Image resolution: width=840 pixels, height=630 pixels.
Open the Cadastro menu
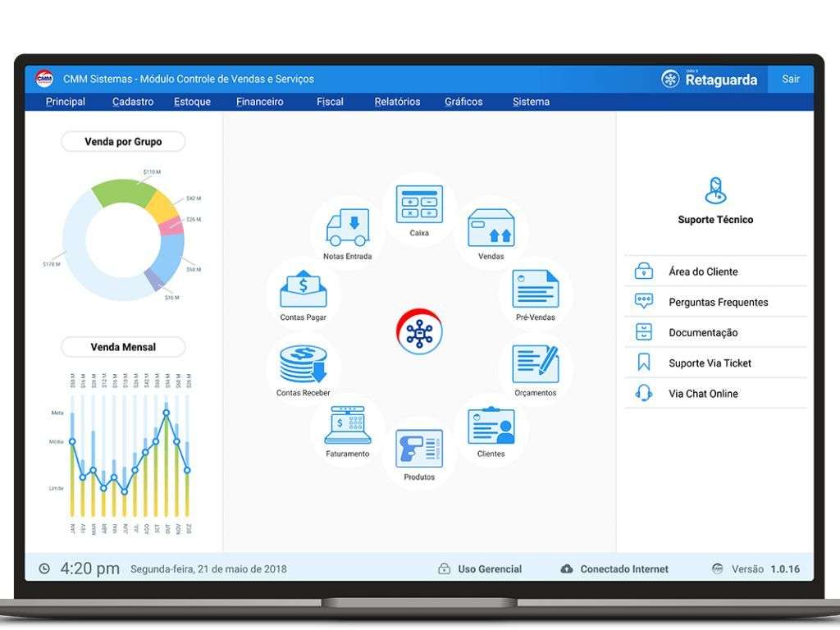click(133, 102)
